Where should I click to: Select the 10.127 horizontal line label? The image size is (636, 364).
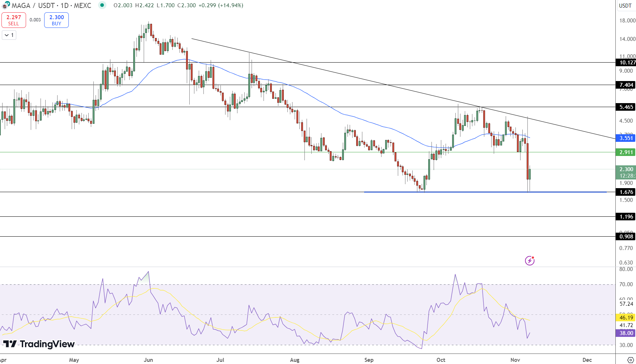(626, 63)
